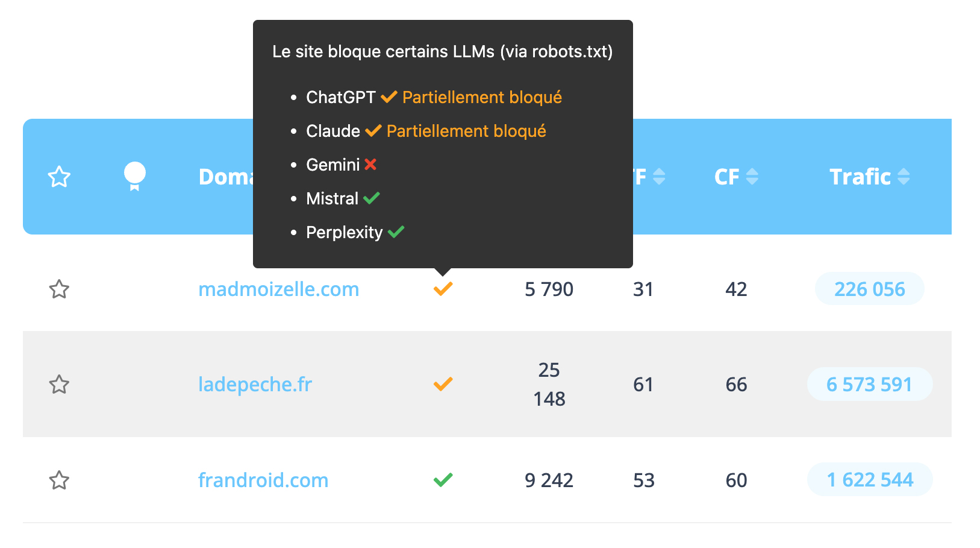Open frandroid.com domain link

pos(263,480)
